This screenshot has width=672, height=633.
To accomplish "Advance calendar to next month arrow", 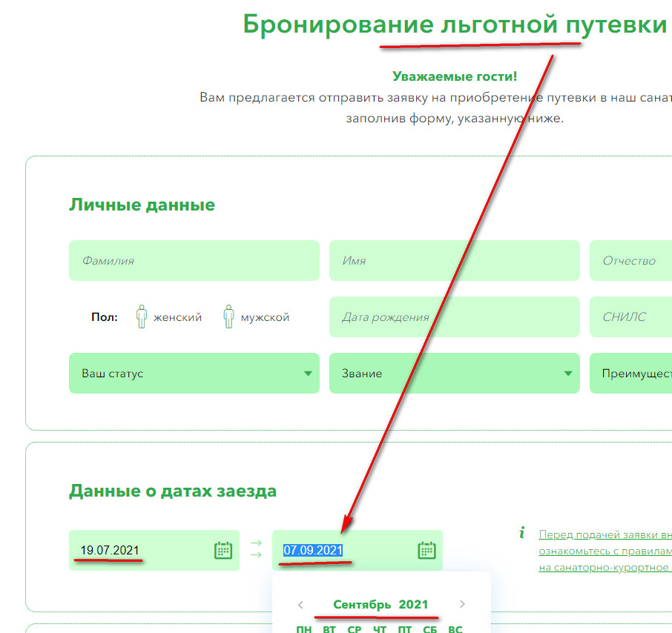I will (x=463, y=605).
